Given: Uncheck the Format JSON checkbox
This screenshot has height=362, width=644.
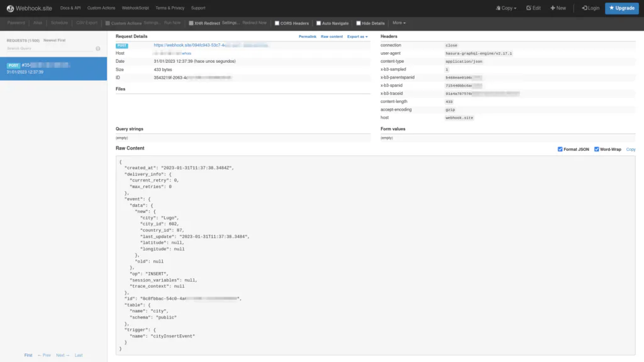Looking at the screenshot, I should pyautogui.click(x=560, y=150).
